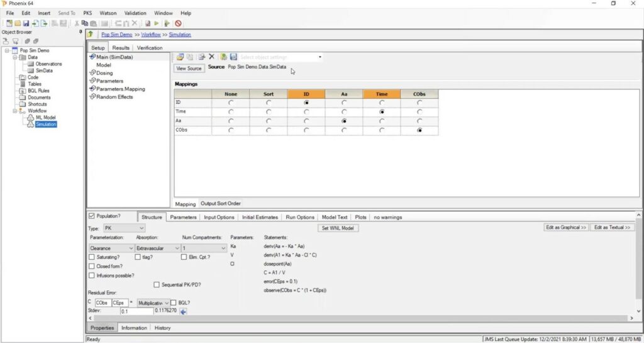Enable the Sequential PK/PD? checkbox
This screenshot has width=644, height=343.
coord(157,284)
